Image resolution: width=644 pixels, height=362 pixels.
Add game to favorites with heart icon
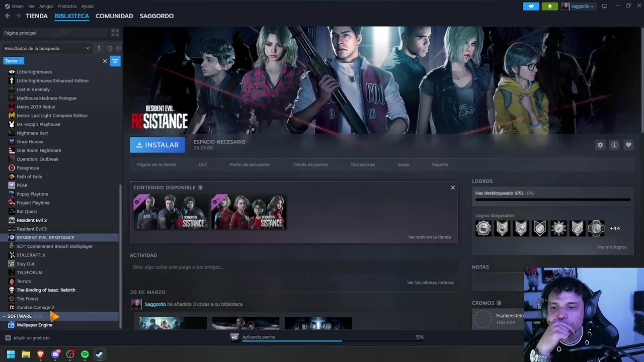[x=628, y=145]
